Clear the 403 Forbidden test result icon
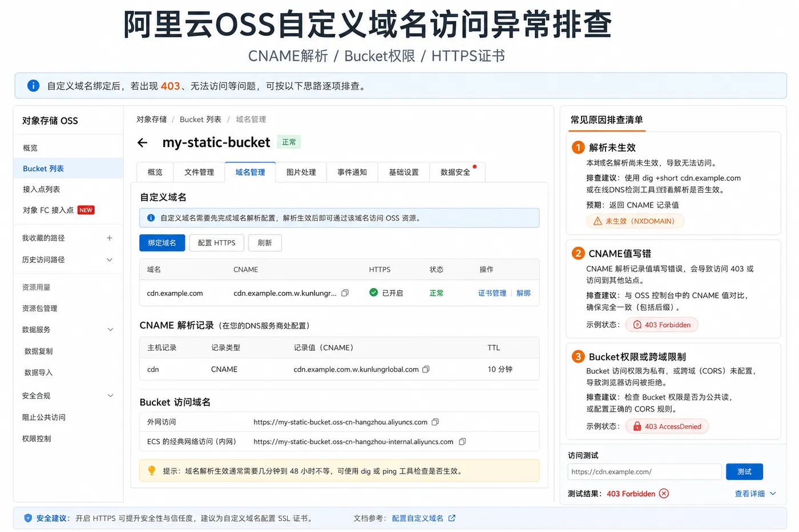 [664, 494]
